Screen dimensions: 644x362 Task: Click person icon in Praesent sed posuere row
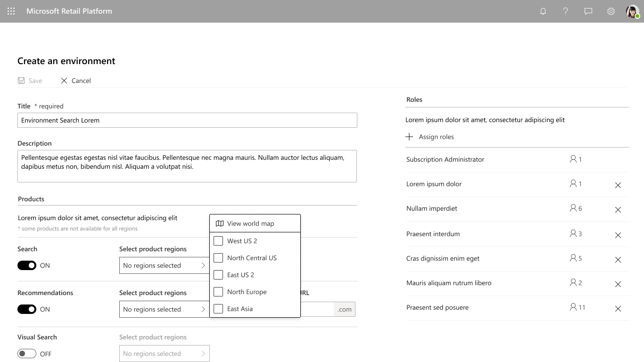573,307
